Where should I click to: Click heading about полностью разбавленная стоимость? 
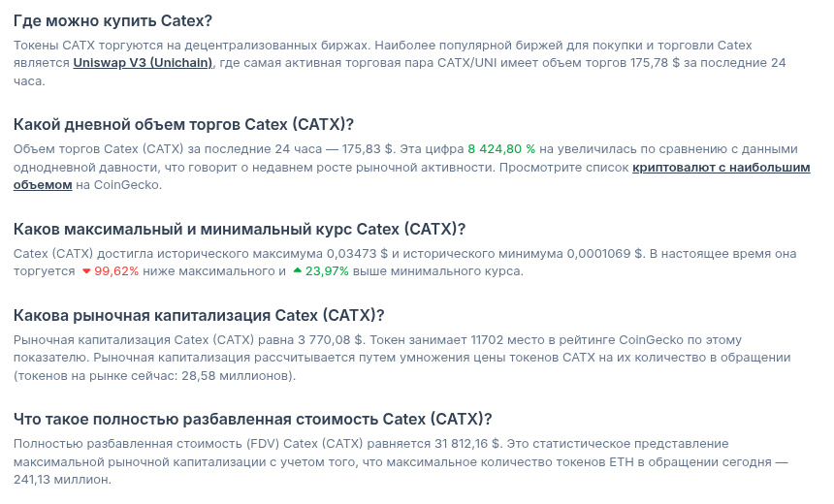point(253,420)
